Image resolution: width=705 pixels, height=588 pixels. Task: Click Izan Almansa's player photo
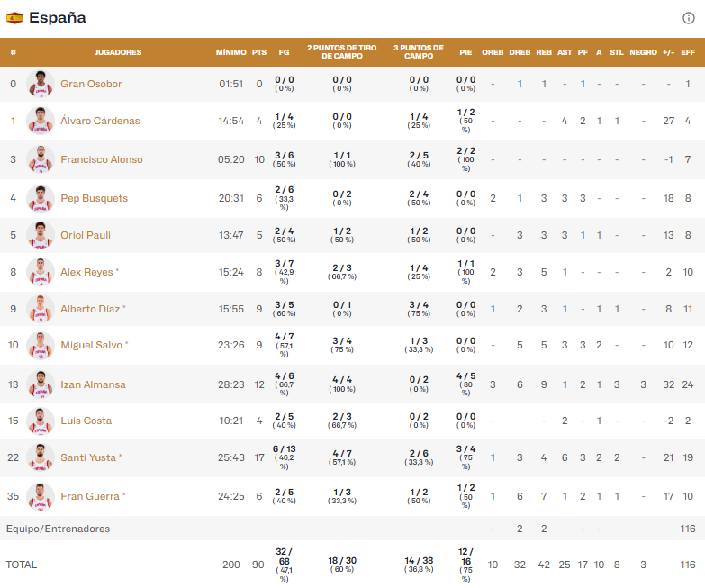coord(41,384)
